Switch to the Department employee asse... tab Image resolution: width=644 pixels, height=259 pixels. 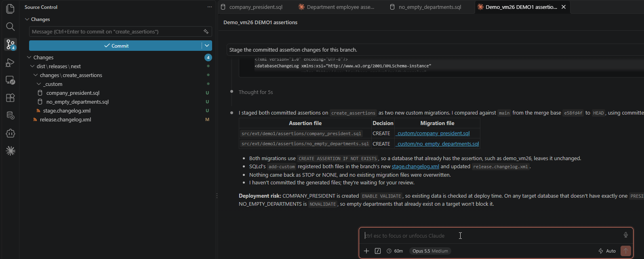tap(340, 7)
